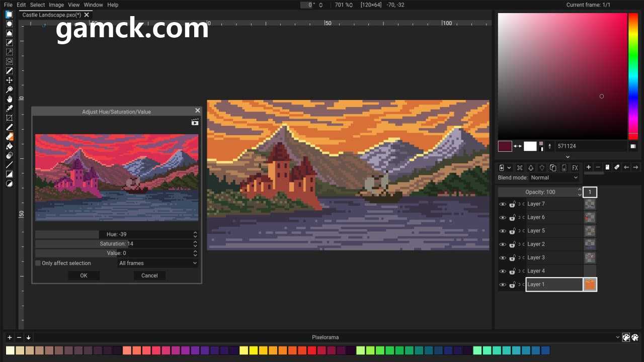Click the Opacity stepper arrows
This screenshot has height=362, width=644.
[580, 192]
